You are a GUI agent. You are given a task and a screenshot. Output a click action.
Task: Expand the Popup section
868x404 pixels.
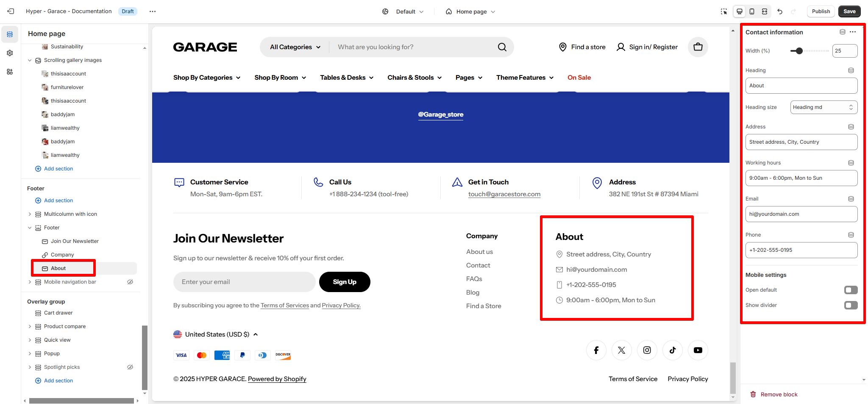click(30, 354)
